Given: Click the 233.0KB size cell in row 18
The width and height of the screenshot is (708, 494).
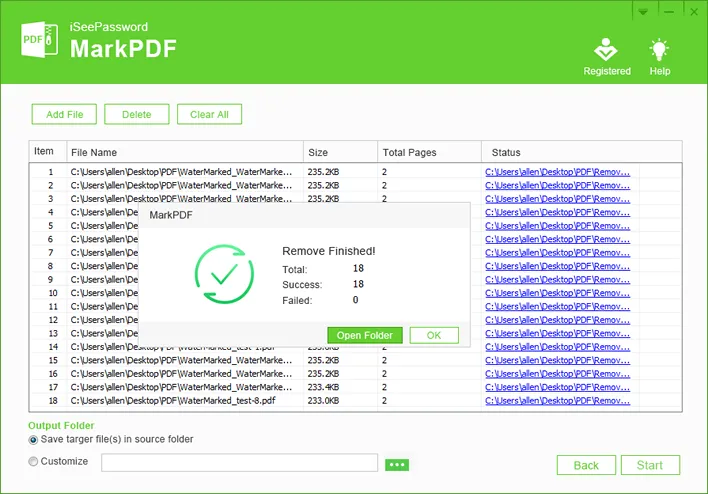Looking at the screenshot, I should [x=323, y=401].
